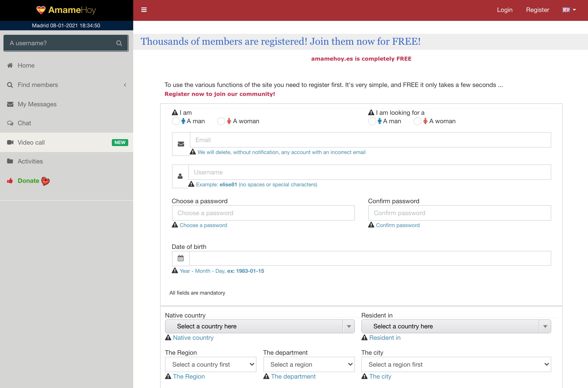Open the Home menu item
Viewport: 588px width, 388px height.
click(x=67, y=66)
